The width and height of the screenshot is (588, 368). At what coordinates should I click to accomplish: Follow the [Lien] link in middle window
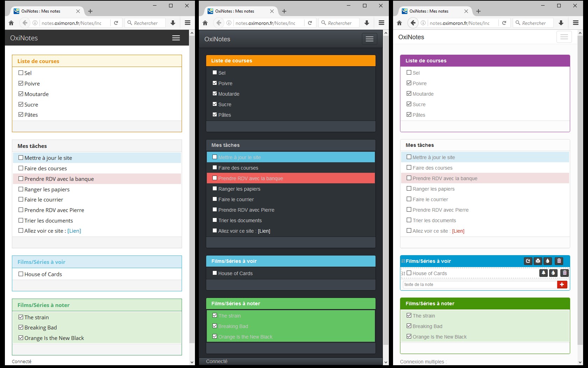[x=264, y=231]
